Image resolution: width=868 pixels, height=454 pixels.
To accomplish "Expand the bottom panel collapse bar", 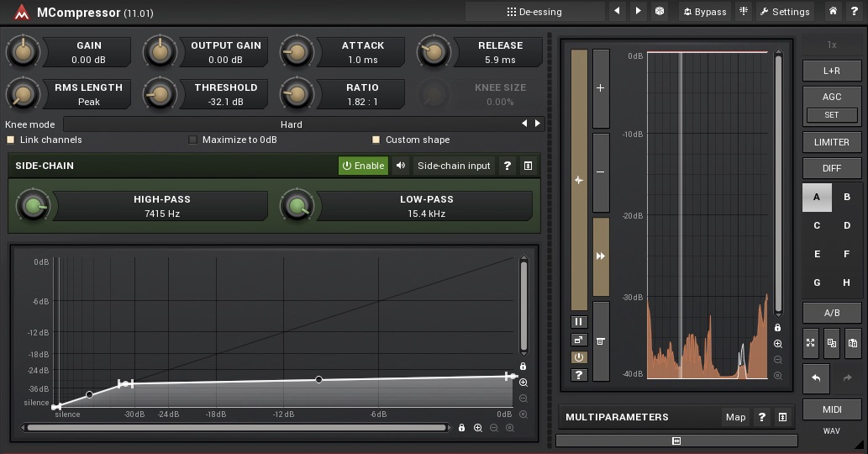I will (676, 441).
